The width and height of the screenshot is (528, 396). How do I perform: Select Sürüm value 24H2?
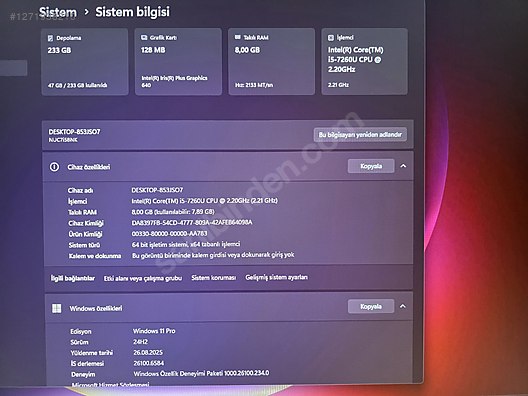click(x=140, y=342)
